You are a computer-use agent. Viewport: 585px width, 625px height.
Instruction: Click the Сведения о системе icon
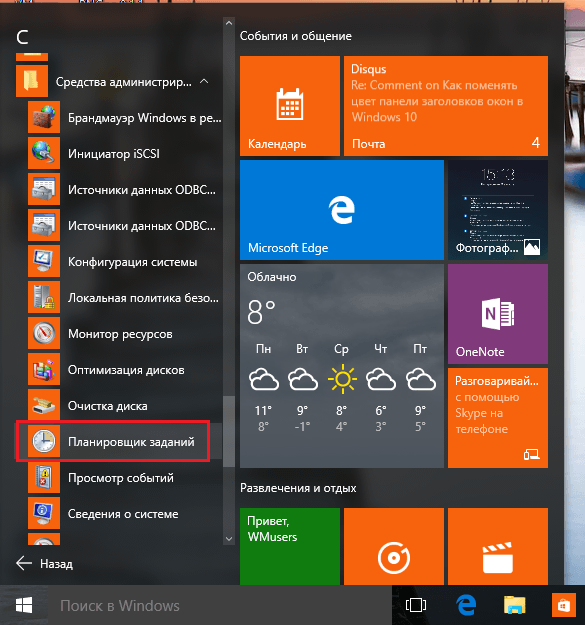click(x=44, y=513)
